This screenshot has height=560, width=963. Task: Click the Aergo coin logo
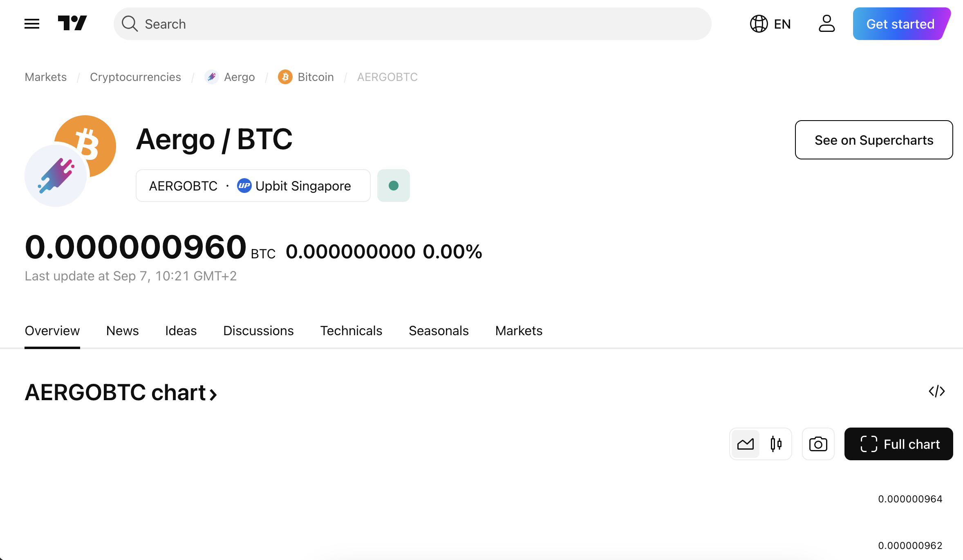pyautogui.click(x=56, y=176)
